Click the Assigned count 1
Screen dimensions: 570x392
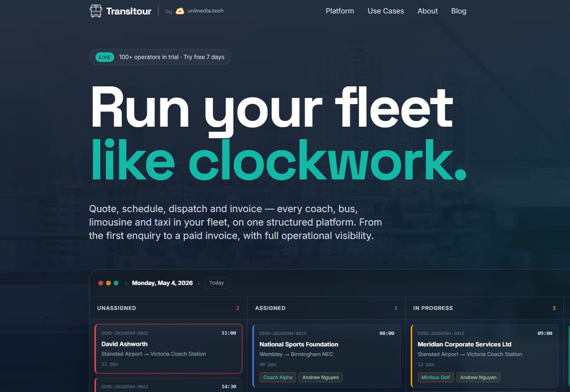click(396, 308)
